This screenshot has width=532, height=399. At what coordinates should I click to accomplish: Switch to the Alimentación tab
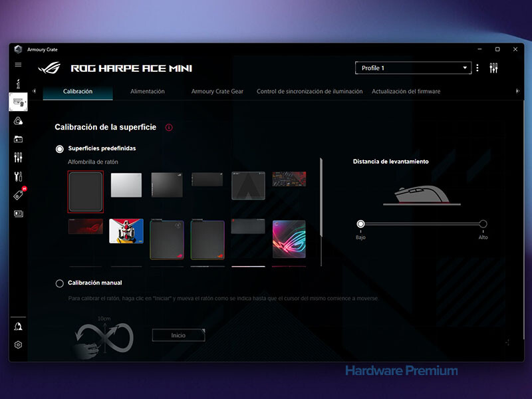click(x=147, y=91)
